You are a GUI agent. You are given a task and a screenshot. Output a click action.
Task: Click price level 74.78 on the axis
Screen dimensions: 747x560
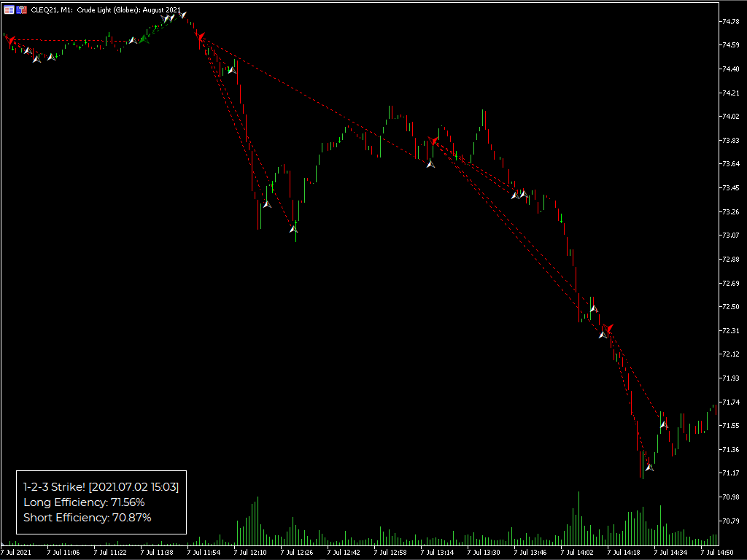coord(731,21)
